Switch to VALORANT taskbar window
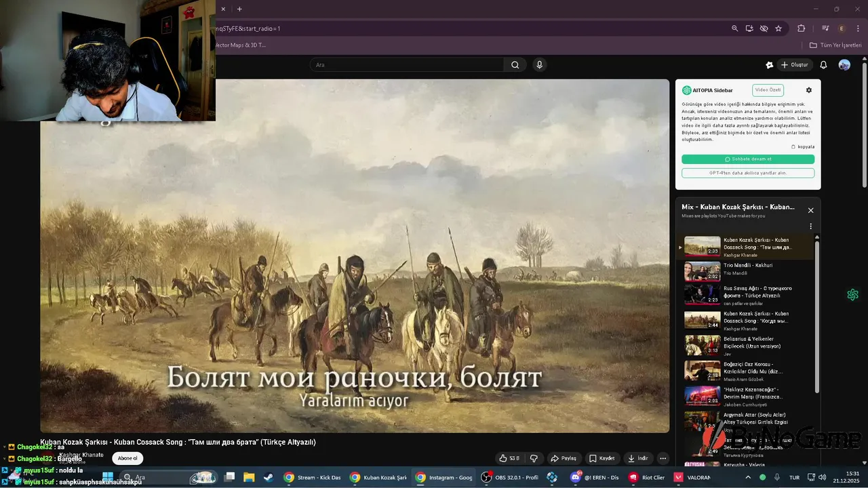This screenshot has width=868, height=488. (691, 477)
